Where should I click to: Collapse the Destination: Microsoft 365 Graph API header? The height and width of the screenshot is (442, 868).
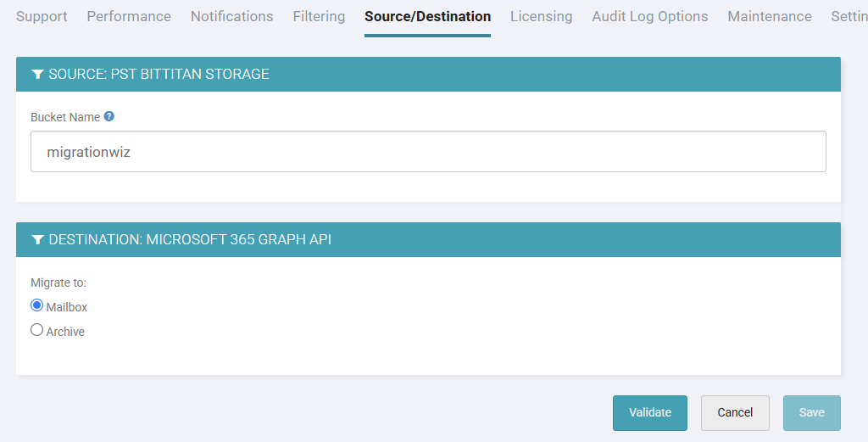428,240
